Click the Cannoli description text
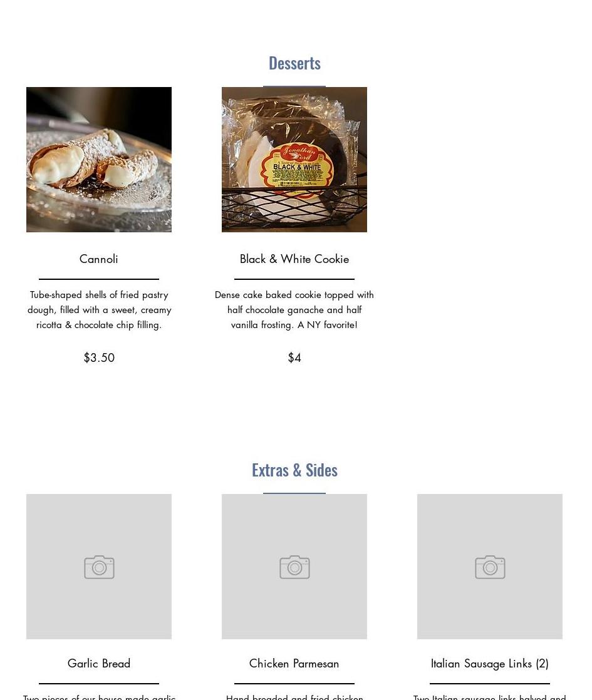Screen dimensions: 592x700 (x=99, y=310)
